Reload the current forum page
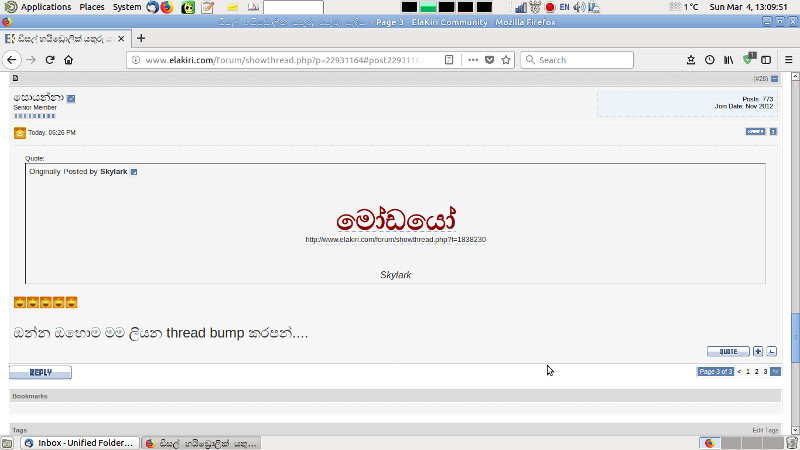 pos(49,60)
